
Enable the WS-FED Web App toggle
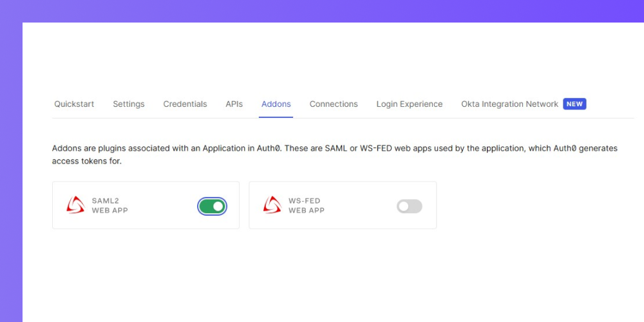pos(409,206)
